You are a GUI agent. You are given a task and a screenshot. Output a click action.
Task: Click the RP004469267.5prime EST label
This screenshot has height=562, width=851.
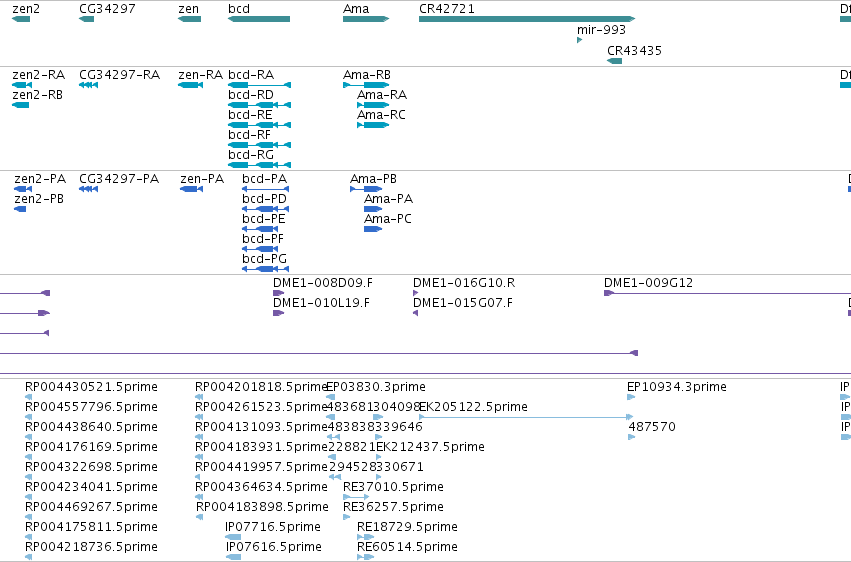(x=91, y=507)
